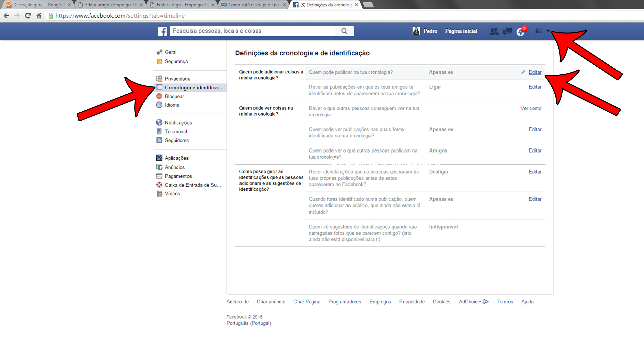Click the Bloquear red icon
The image size is (644, 362).
point(159,96)
